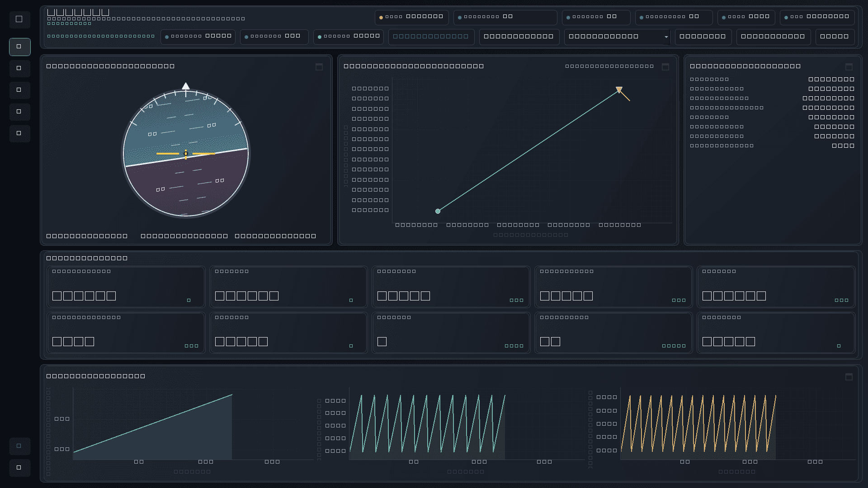
Task: Click the button just before the header combo box
Action: pos(519,37)
